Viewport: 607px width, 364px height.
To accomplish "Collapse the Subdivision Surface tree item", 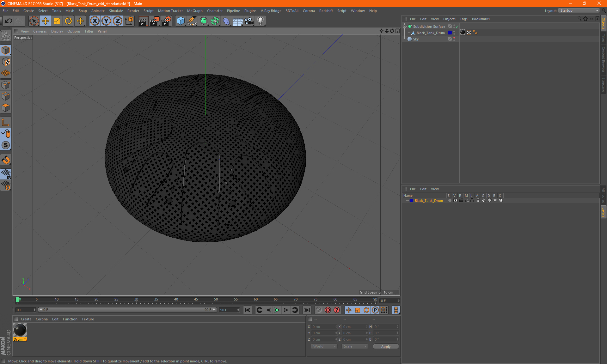I will (404, 27).
